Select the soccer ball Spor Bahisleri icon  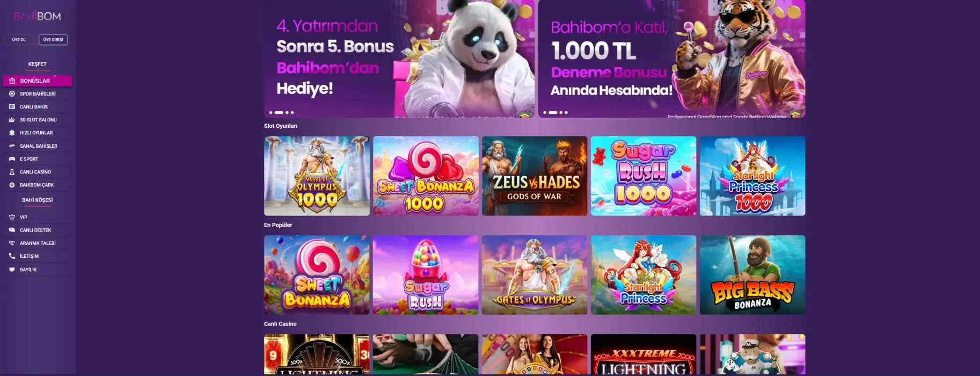pyautogui.click(x=12, y=93)
